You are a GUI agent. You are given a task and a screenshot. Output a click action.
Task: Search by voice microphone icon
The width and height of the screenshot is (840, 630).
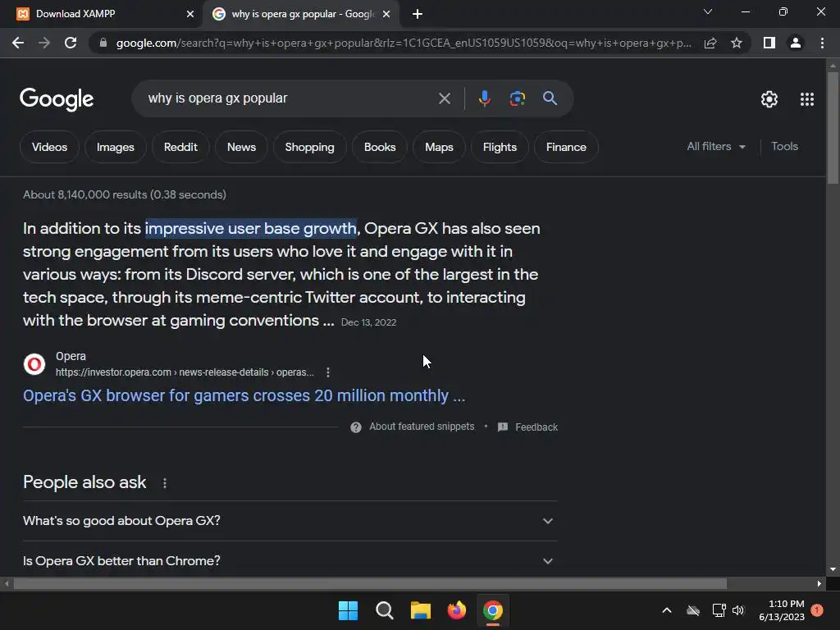coord(484,98)
